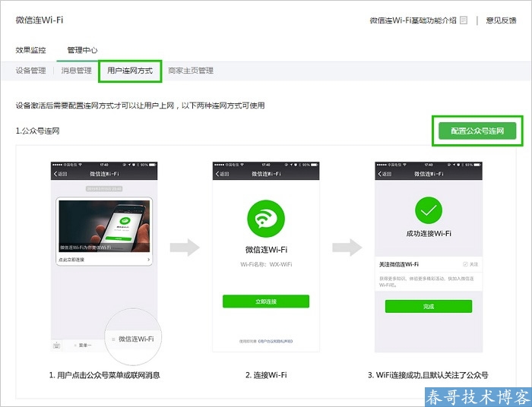The height and width of the screenshot is (407, 532).
Task: Click the 1.公众号连网 heading
Action: point(38,131)
